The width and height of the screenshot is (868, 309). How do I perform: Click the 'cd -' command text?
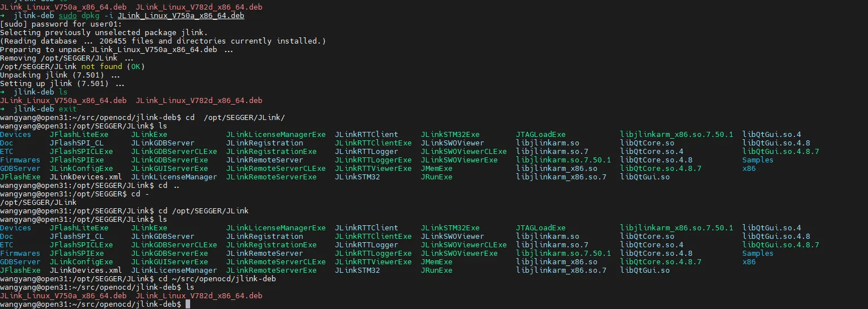point(140,194)
